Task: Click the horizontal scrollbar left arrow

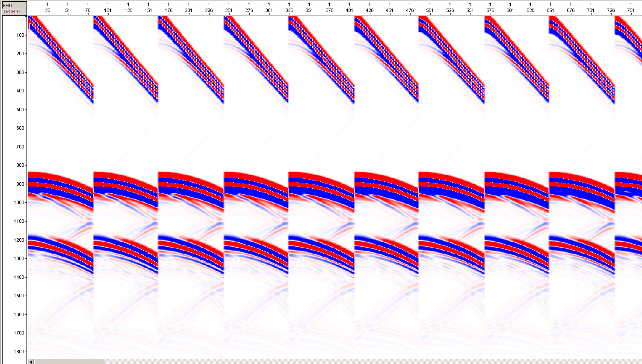Action: 31,361
